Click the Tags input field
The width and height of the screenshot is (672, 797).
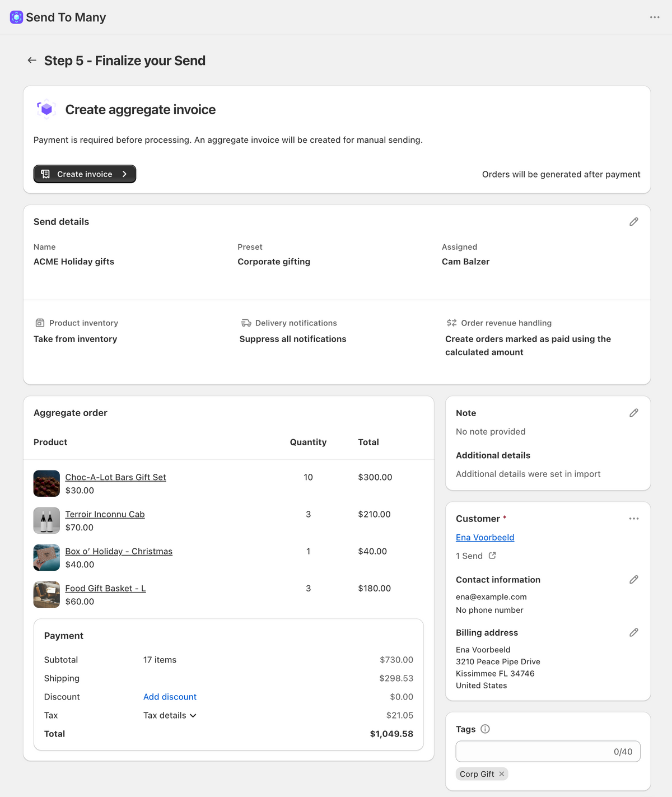[x=548, y=752]
